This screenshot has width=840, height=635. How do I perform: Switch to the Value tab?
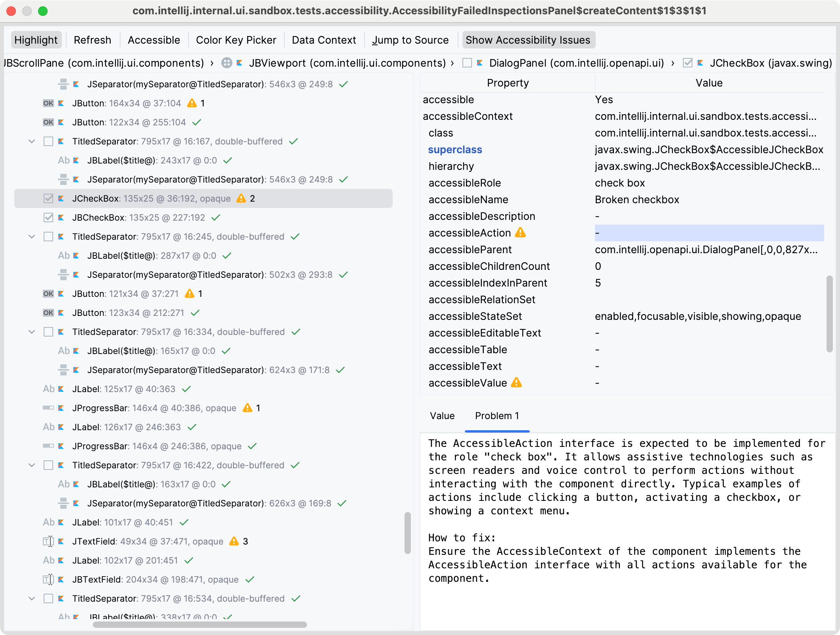(442, 416)
